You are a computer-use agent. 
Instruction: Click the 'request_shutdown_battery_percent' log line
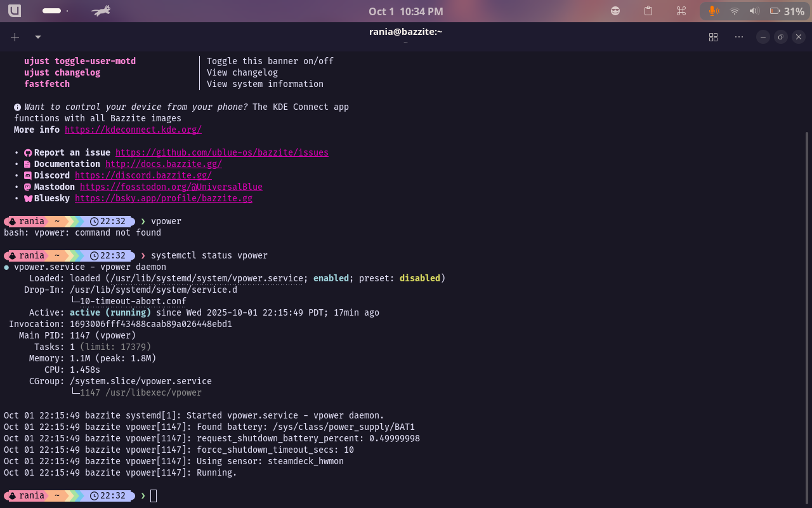pos(212,438)
